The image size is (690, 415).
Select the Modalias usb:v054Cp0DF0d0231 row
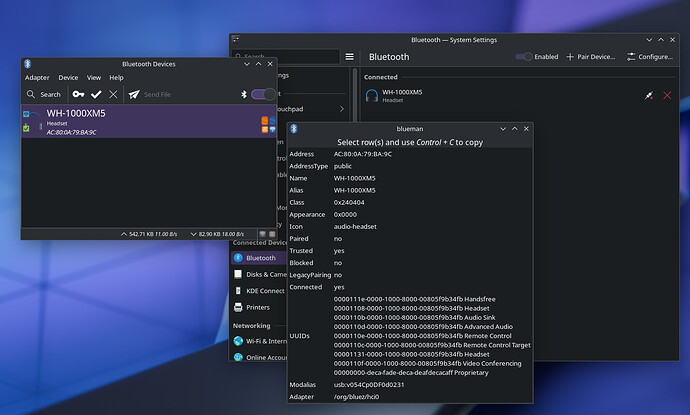coord(410,385)
